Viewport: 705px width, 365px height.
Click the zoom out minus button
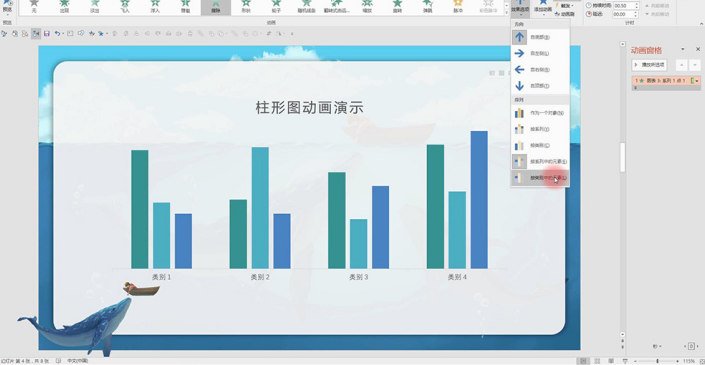[x=636, y=361]
